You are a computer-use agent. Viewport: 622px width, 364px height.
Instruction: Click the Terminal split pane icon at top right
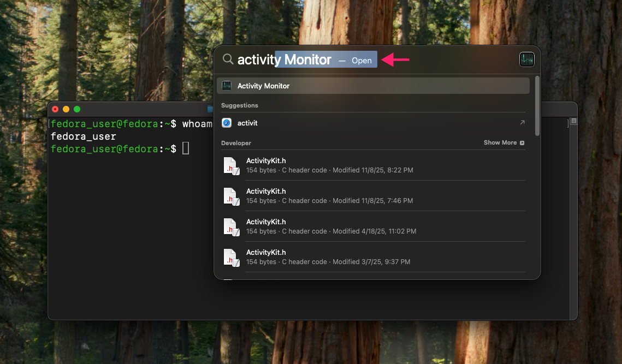coord(573,121)
